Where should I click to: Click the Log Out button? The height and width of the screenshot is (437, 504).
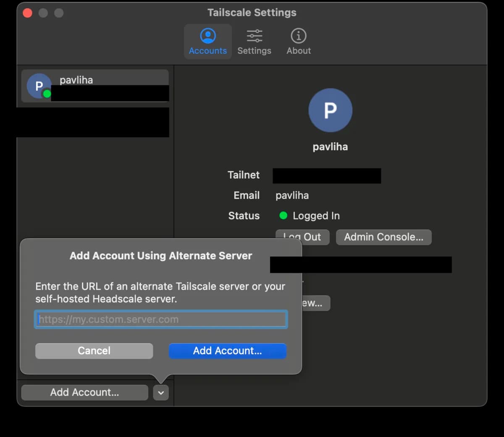[302, 237]
